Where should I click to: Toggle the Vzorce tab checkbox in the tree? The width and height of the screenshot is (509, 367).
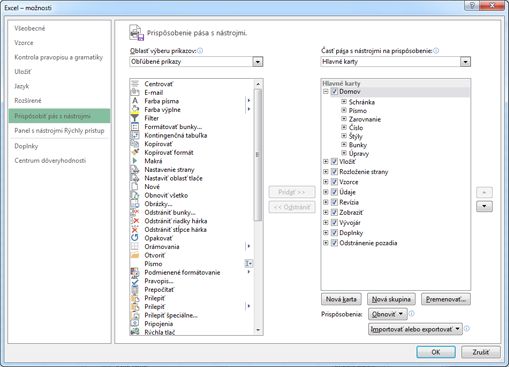coord(334,182)
